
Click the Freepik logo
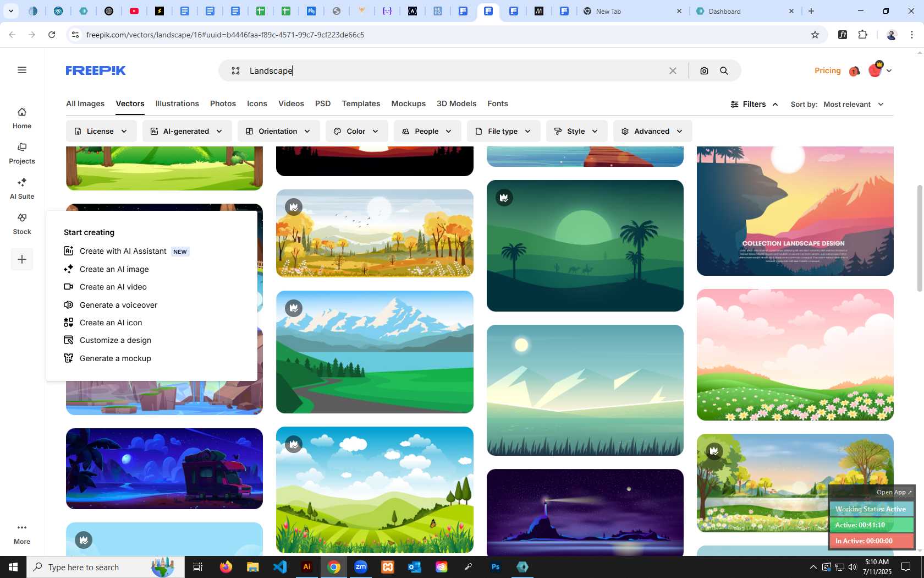point(96,70)
